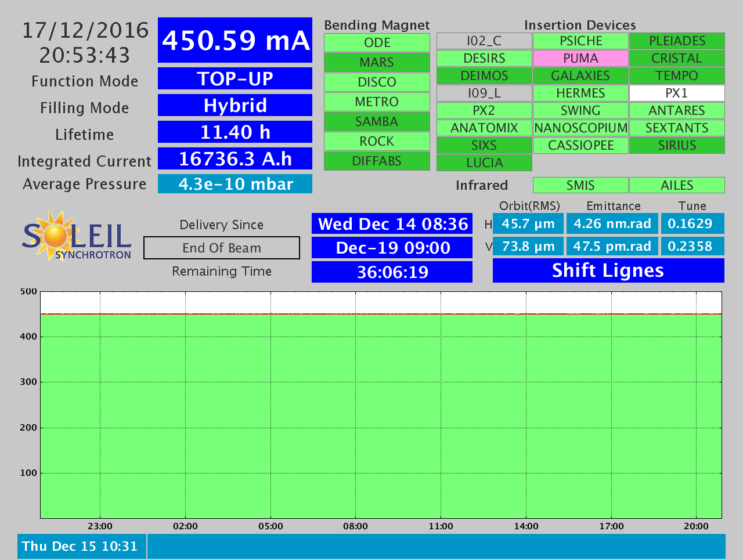The image size is (743, 560).
Task: Select the ODE bending magnet beamline
Action: point(377,43)
